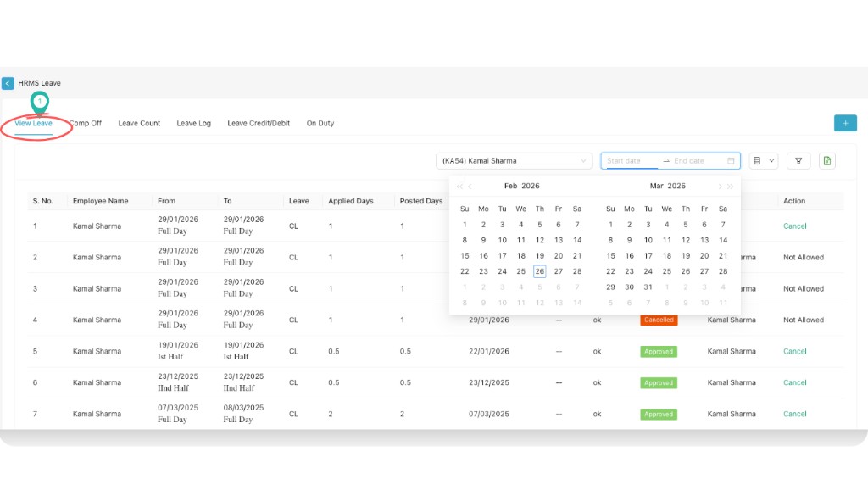
Task: Open the Kamal Sharma employee dropdown
Action: (x=513, y=160)
